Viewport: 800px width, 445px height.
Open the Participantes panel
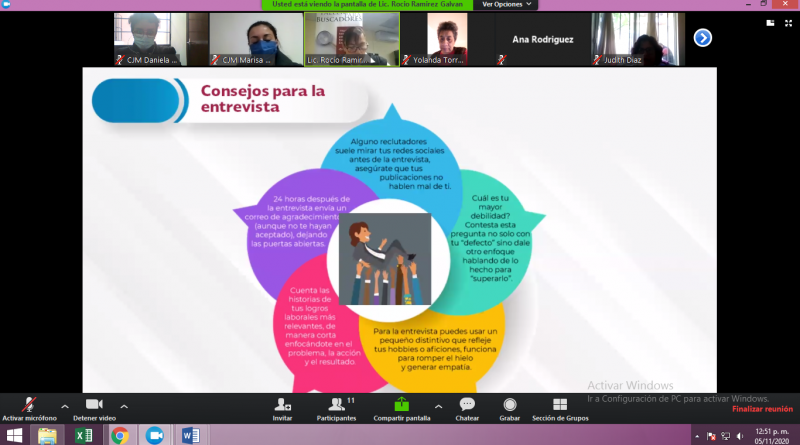338,405
